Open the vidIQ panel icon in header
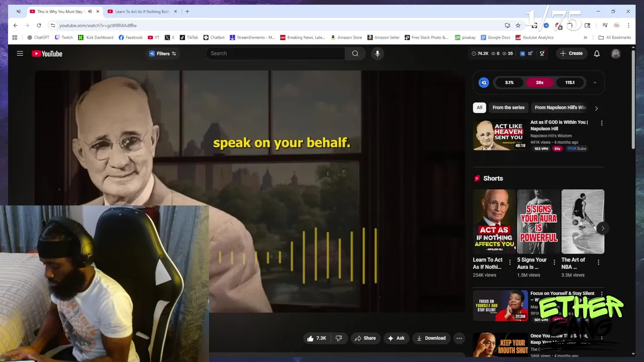The height and width of the screenshot is (362, 644). 522,53
